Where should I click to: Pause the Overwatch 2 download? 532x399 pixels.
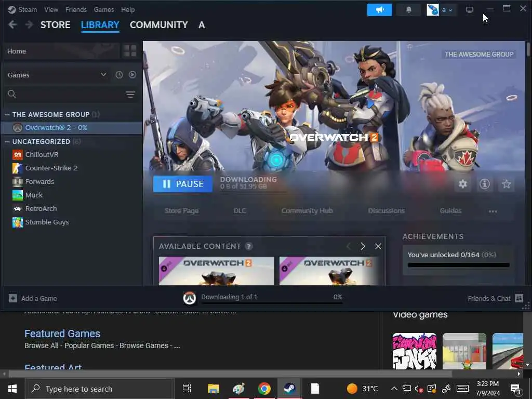[183, 184]
